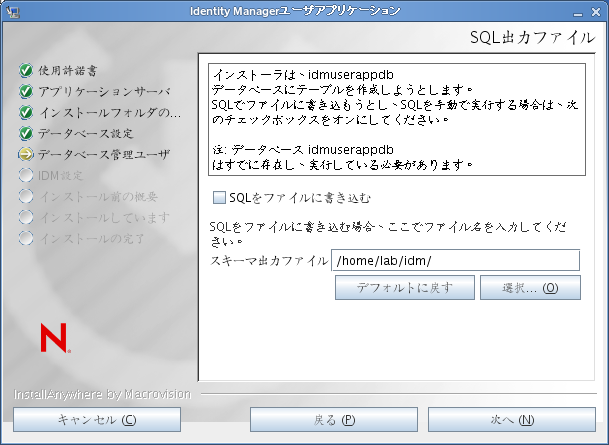Proceed with 次へ (N) button

tap(512, 419)
